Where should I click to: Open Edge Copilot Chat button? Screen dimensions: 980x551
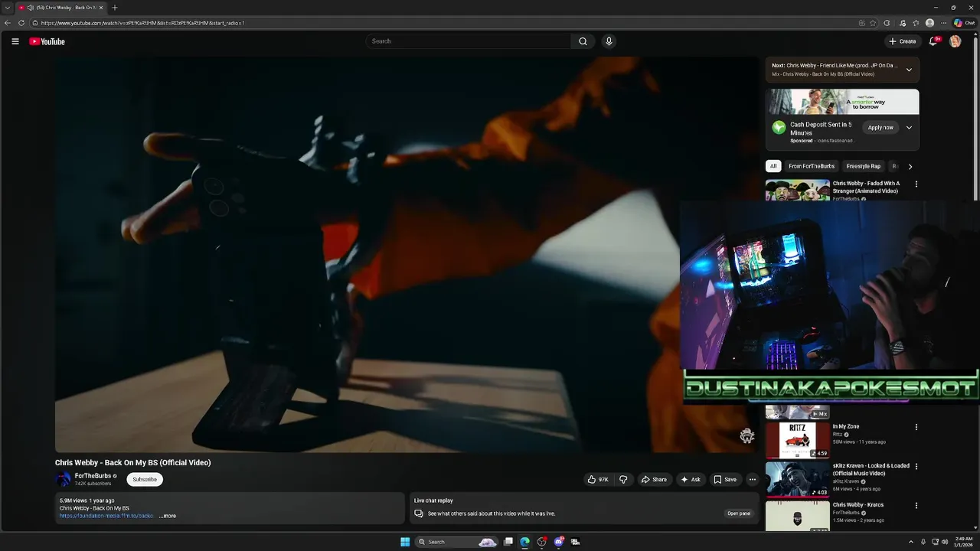pos(964,23)
